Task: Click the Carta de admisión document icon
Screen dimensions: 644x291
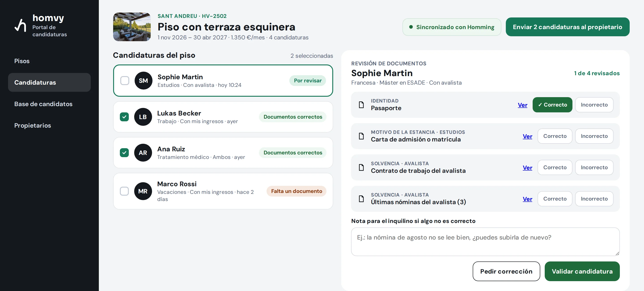Action: coord(361,136)
